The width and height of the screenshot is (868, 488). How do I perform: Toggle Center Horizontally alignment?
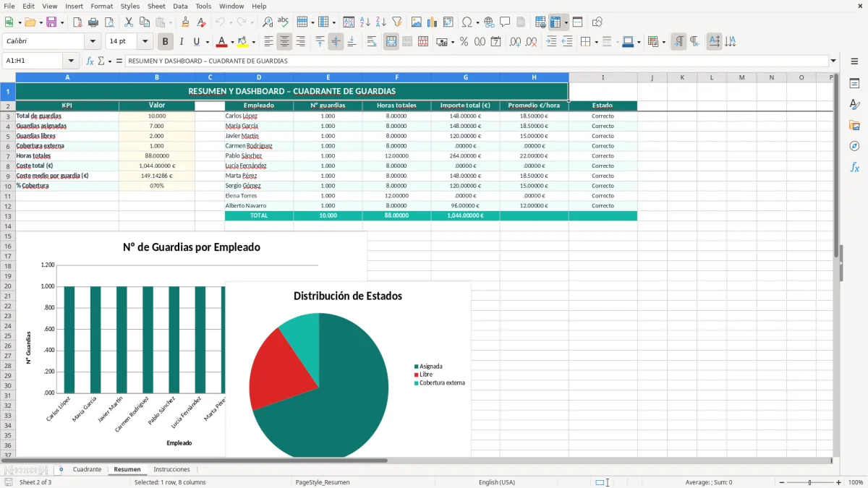pos(284,42)
